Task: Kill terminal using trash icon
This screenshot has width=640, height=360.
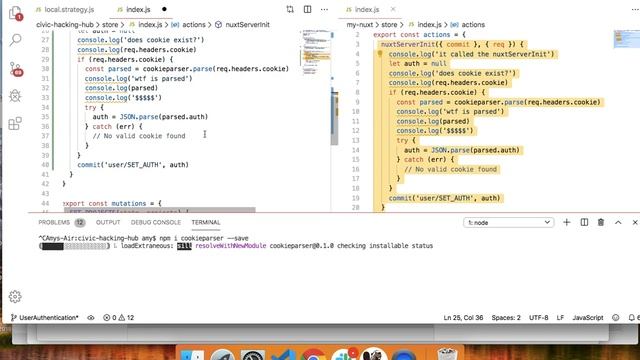Action: click(601, 222)
